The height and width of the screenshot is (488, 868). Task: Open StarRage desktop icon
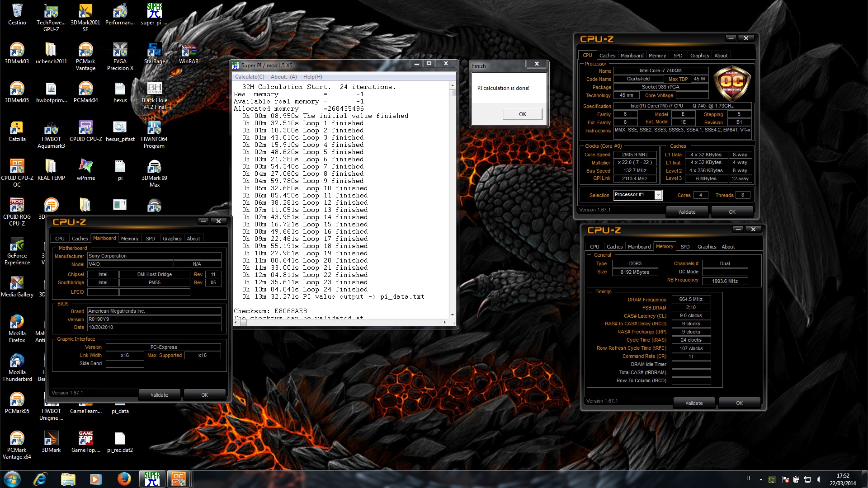tap(154, 53)
